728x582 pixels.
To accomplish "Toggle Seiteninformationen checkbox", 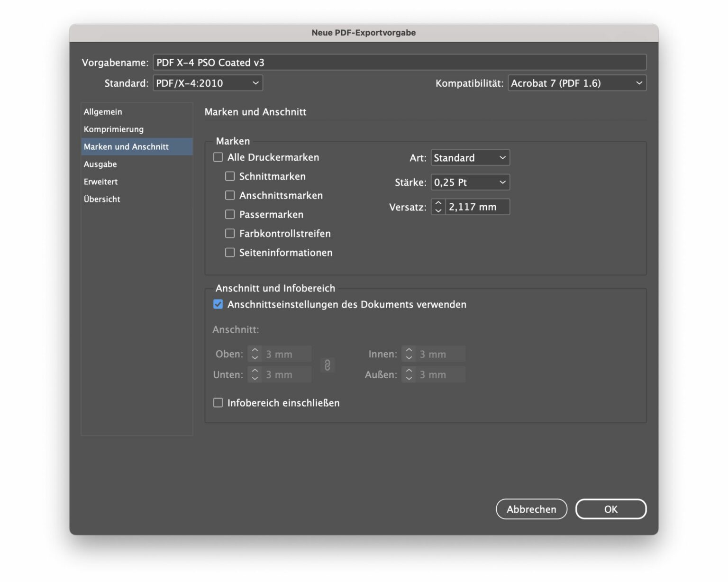I will (230, 253).
